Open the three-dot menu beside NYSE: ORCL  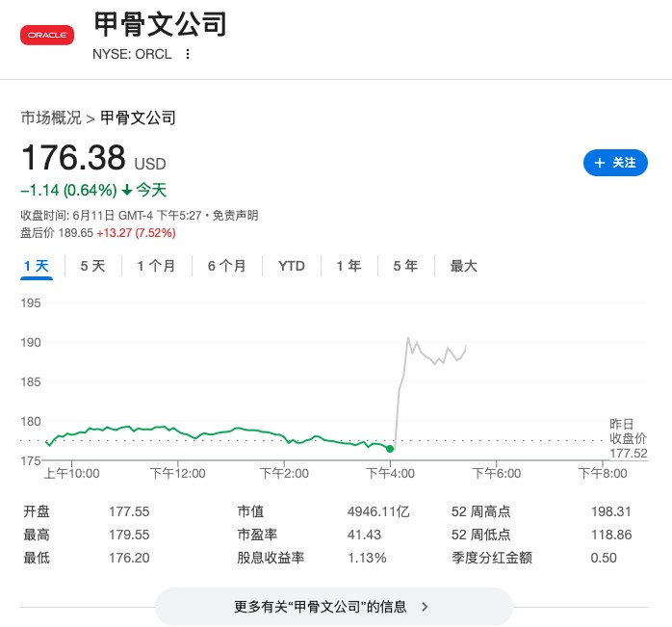click(x=188, y=54)
